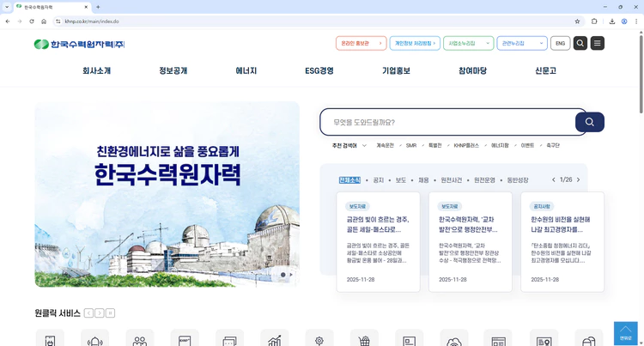644x346 pixels.
Task: Open the 온라인 홍보관 link
Action: (x=361, y=43)
